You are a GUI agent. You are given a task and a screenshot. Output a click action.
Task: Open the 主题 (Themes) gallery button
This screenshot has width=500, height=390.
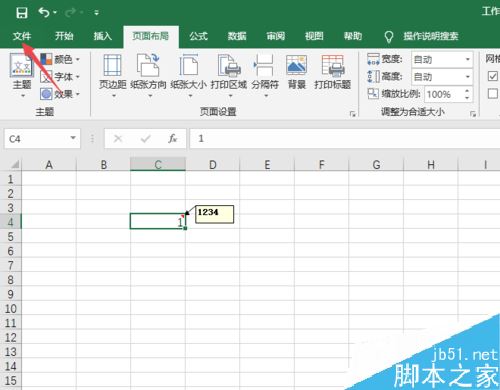[22, 76]
